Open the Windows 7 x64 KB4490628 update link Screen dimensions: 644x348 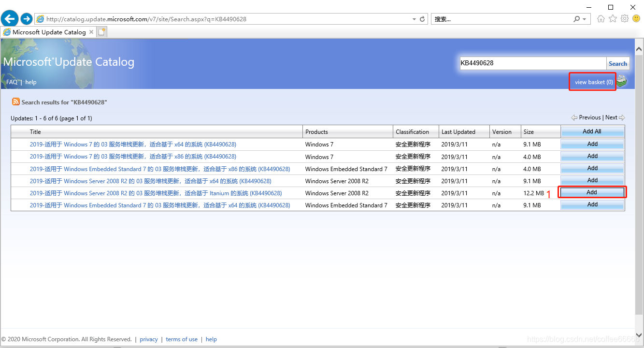(x=133, y=145)
